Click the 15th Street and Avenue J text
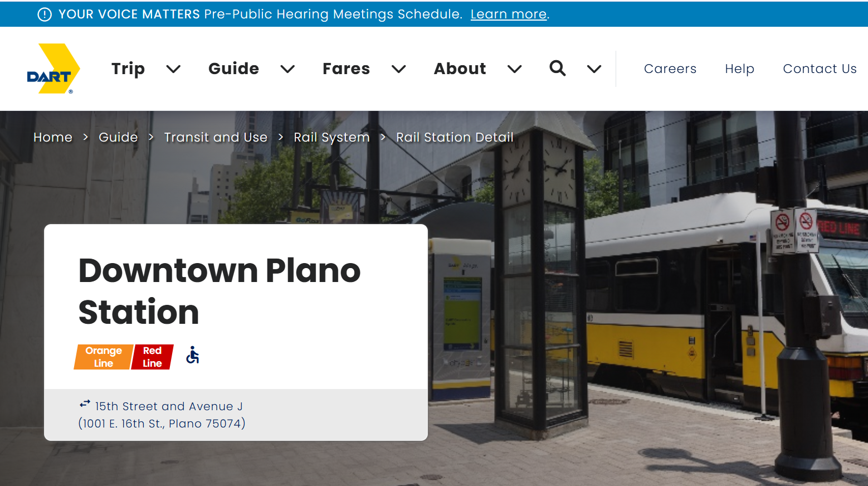This screenshot has height=486, width=868. point(169,406)
